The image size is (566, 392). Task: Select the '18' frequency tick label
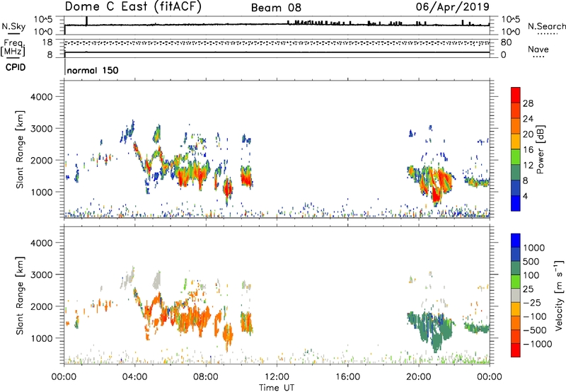coord(47,42)
